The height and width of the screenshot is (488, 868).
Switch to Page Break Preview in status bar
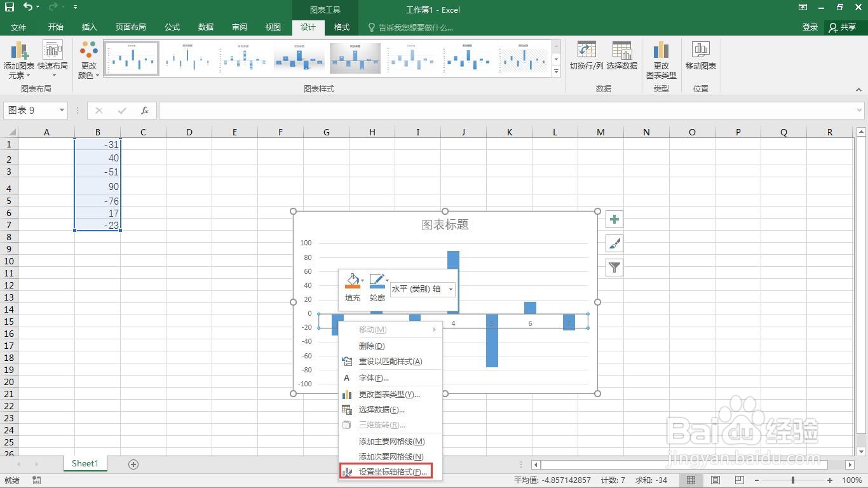[739, 480]
